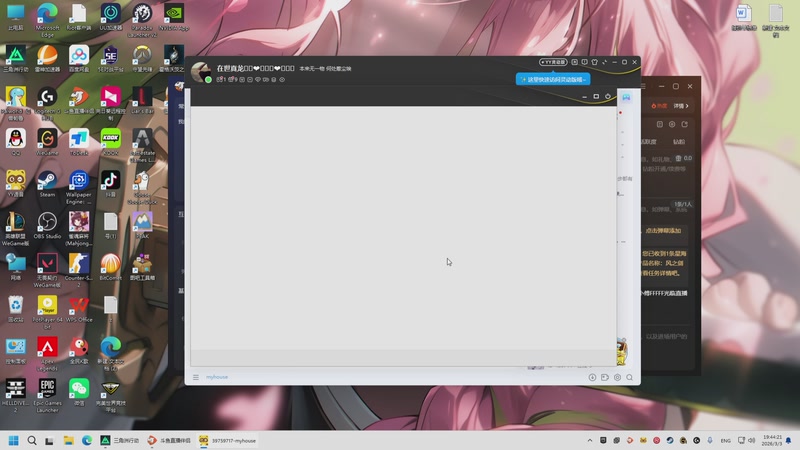Click the blue quick-access tooltip banner
The height and width of the screenshot is (450, 800).
[553, 80]
